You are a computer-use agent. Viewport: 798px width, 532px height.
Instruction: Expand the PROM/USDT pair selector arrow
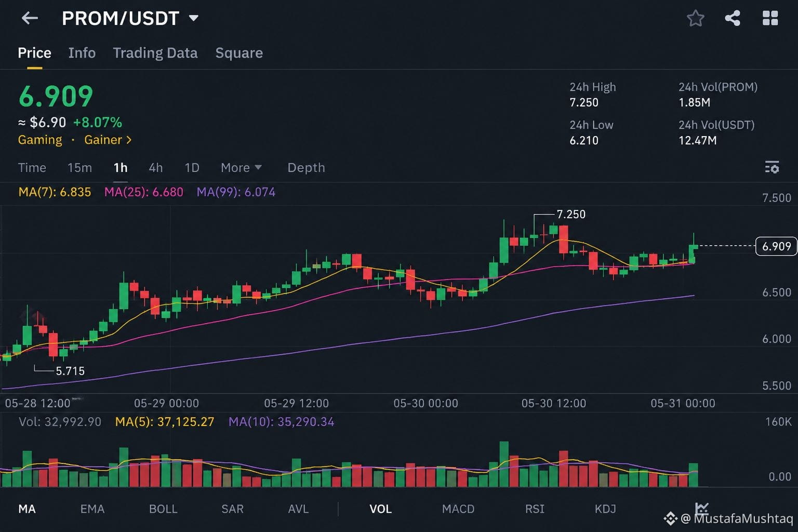(x=194, y=18)
